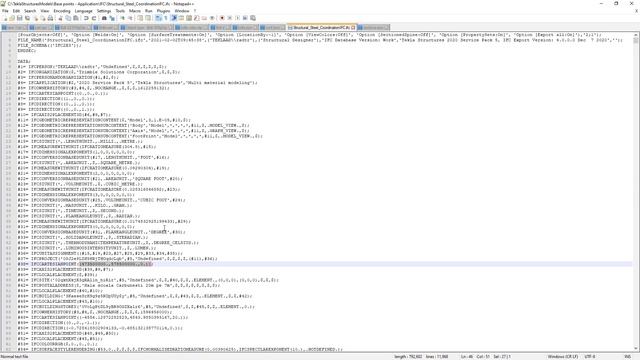Open the Window menu
The height and width of the screenshot is (360, 640).
(182, 11)
